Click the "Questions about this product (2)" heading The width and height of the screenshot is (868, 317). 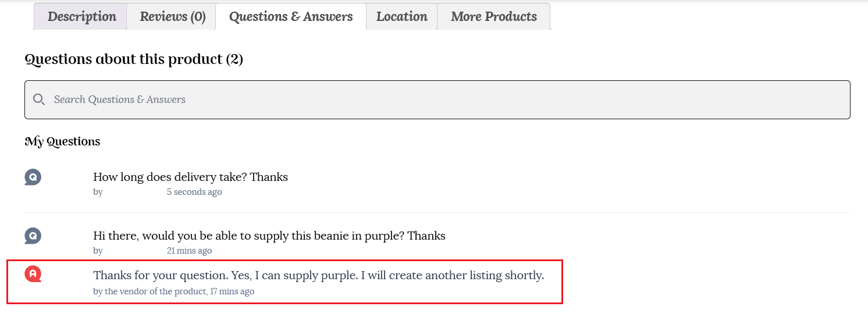click(134, 59)
